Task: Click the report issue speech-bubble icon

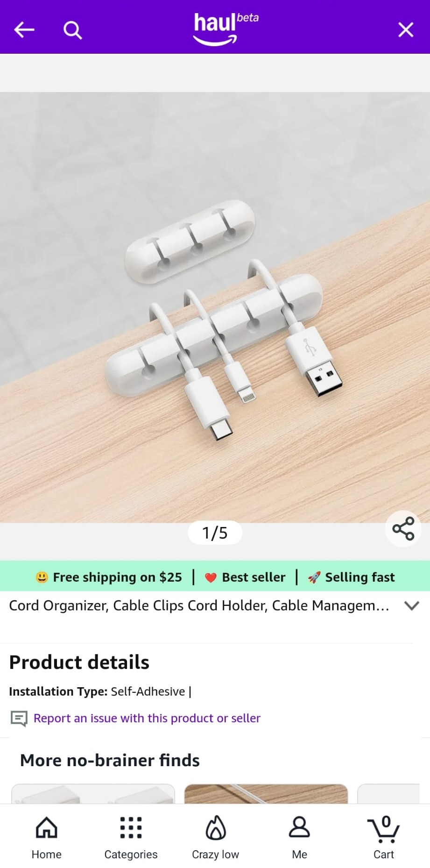Action: click(19, 719)
